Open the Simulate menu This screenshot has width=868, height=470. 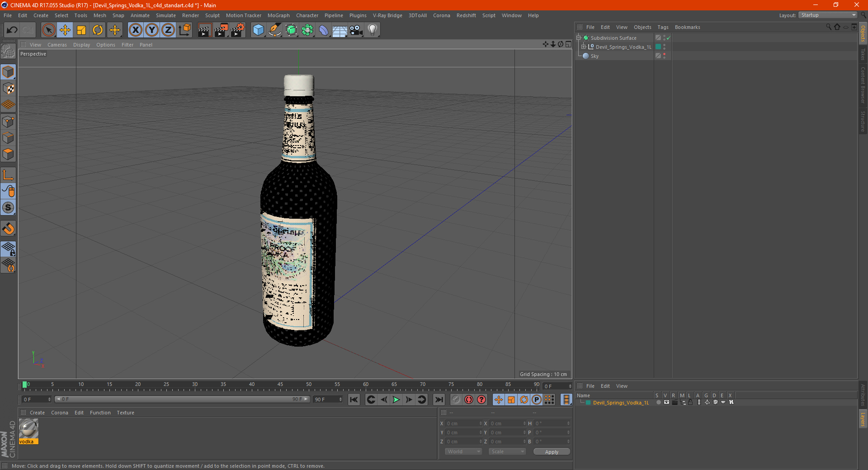click(166, 15)
